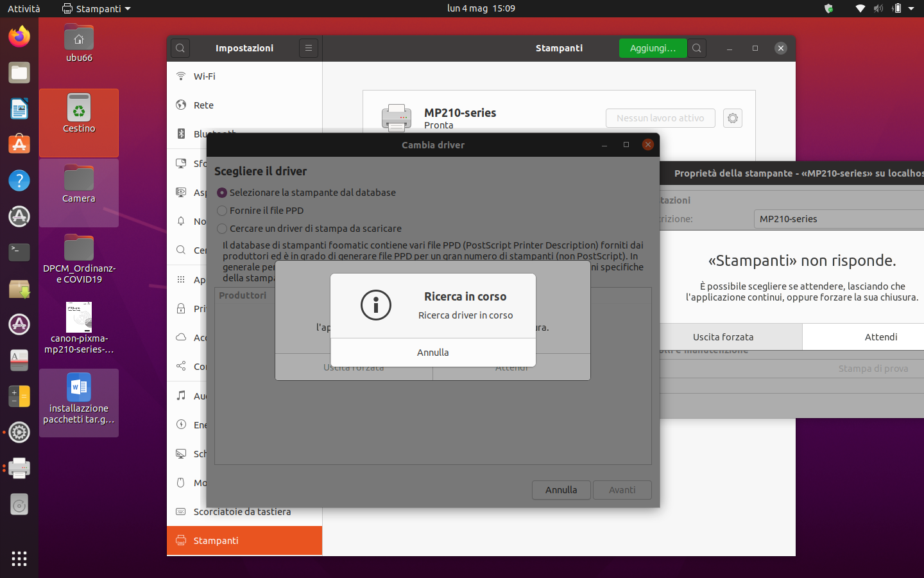
Task: Open Rete settings panel
Action: (x=244, y=105)
